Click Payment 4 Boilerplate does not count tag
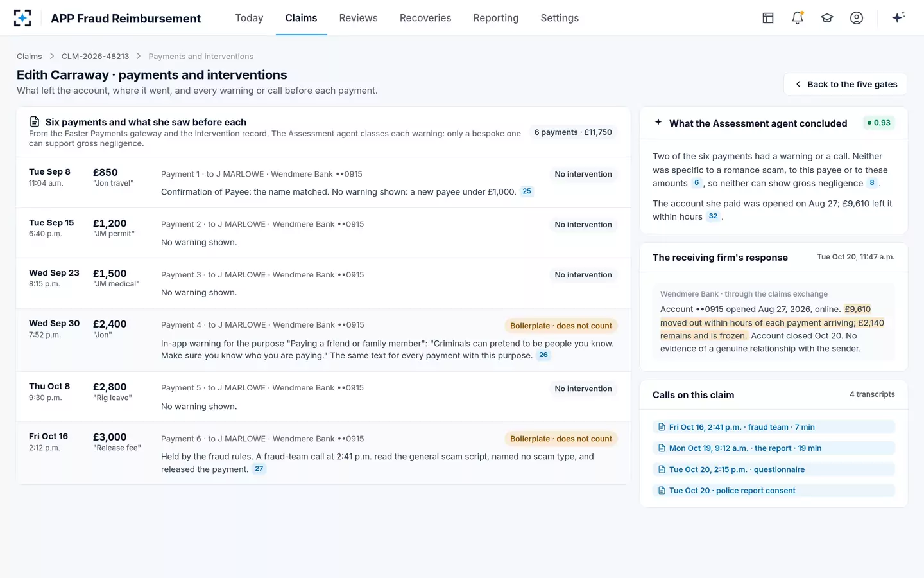The height and width of the screenshot is (578, 924). click(561, 326)
